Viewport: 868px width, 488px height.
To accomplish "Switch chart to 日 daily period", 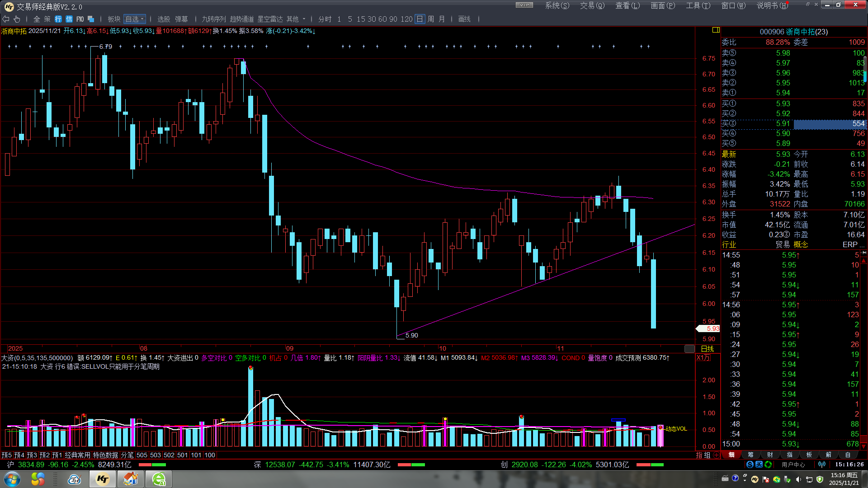I will point(420,19).
